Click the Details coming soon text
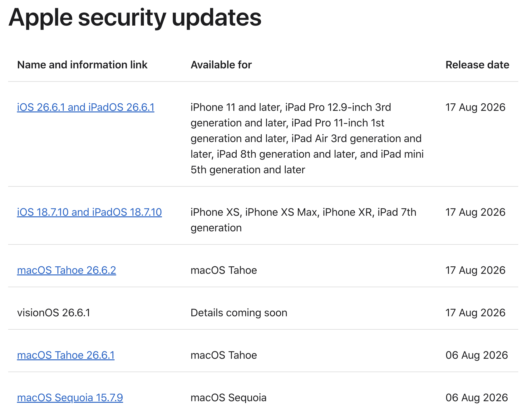532x414 pixels. (239, 313)
